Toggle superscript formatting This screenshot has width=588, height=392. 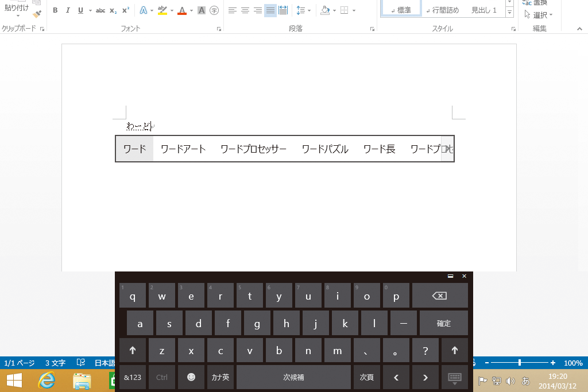126,10
